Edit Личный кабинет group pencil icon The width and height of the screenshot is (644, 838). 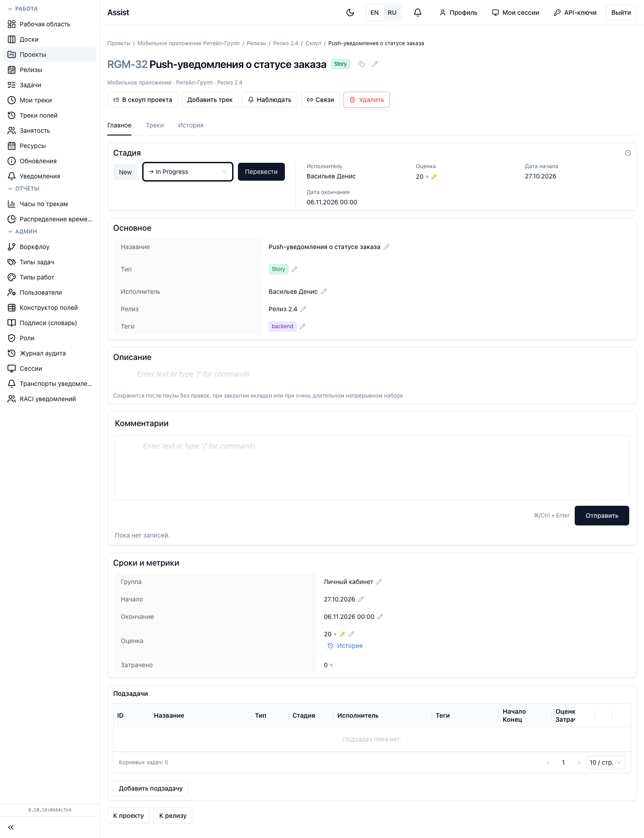click(x=379, y=582)
